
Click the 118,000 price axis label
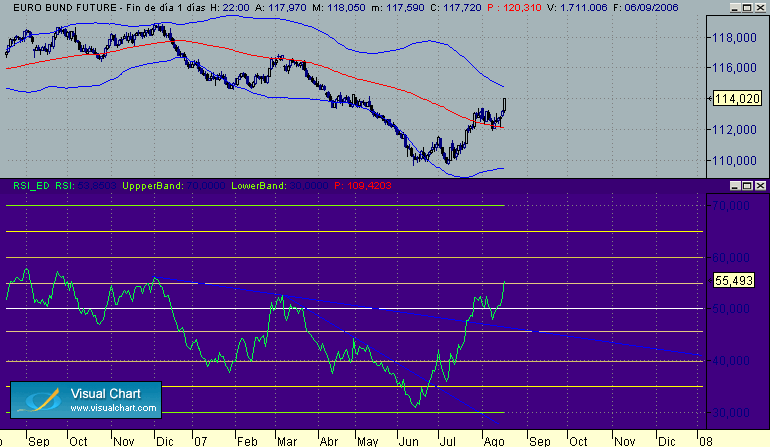pos(734,38)
